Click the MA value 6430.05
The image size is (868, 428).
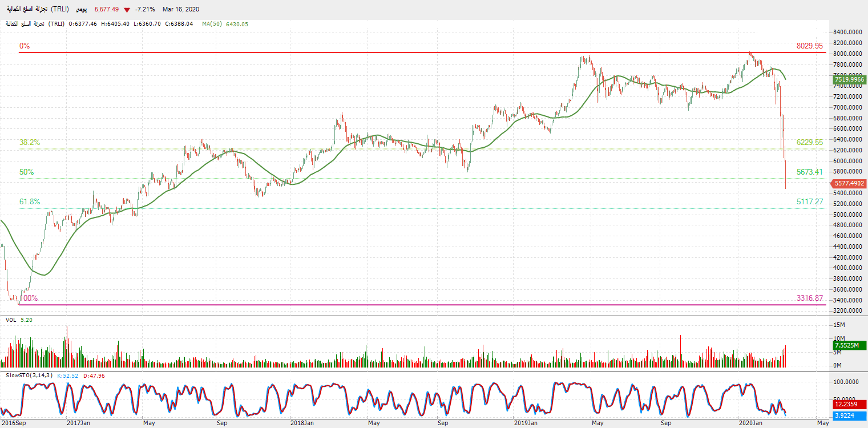tap(237, 24)
